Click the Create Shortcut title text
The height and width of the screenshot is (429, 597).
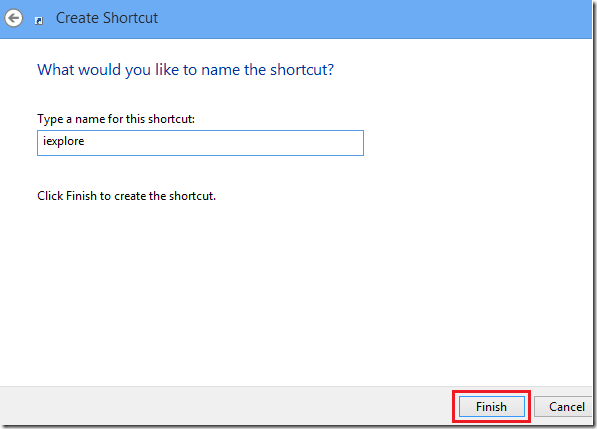tap(107, 18)
